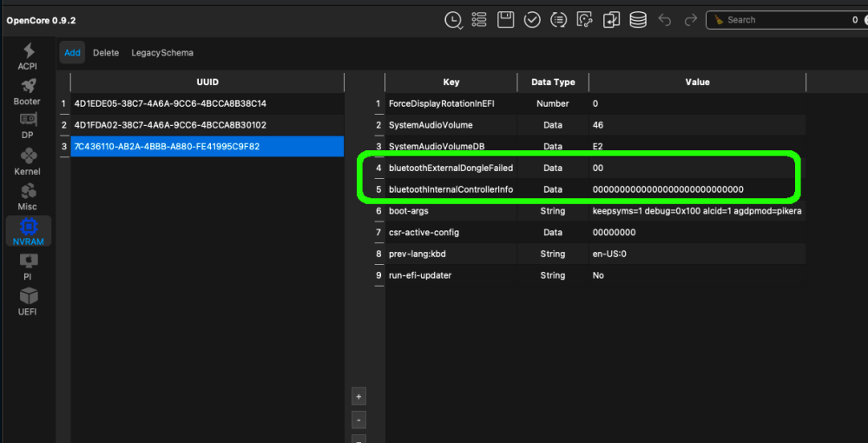Screen dimensions: 868x443
Task: Click the Data Type column header
Action: click(553, 82)
